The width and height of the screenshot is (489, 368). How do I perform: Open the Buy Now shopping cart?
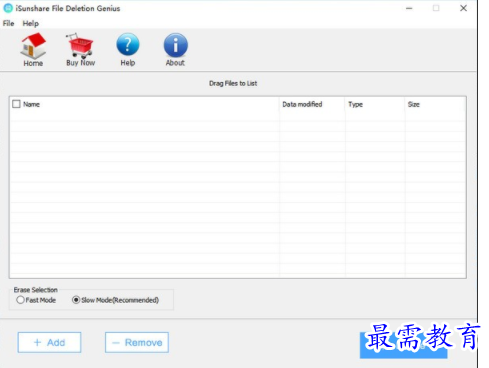[80, 49]
